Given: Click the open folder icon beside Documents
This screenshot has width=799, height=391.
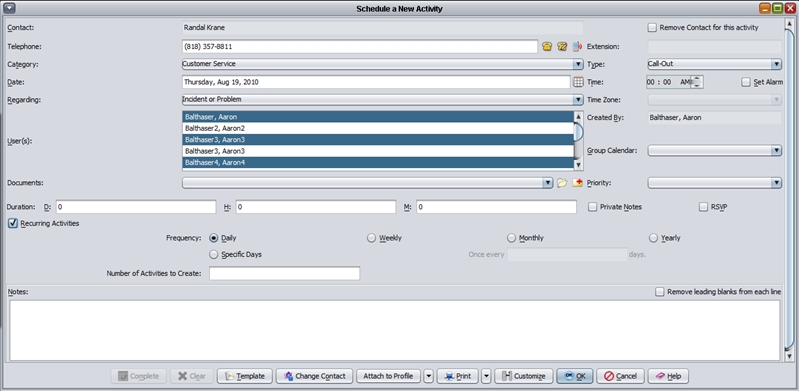Looking at the screenshot, I should point(562,183).
